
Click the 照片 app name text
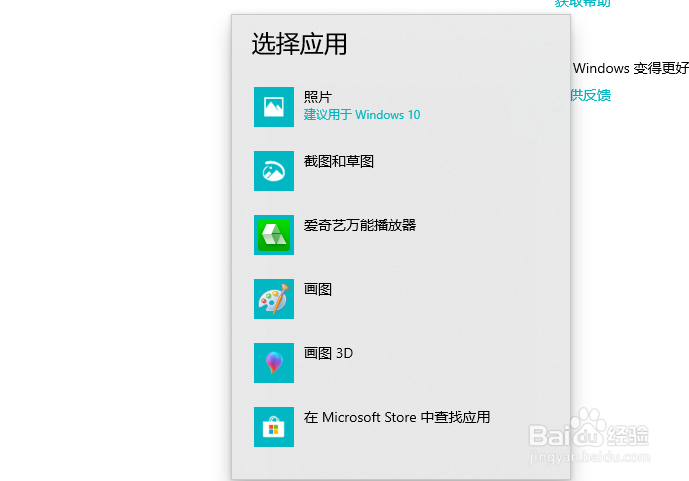click(318, 97)
